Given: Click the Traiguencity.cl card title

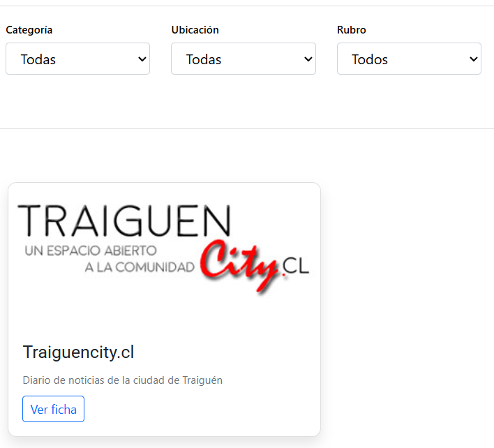Looking at the screenshot, I should [x=78, y=352].
